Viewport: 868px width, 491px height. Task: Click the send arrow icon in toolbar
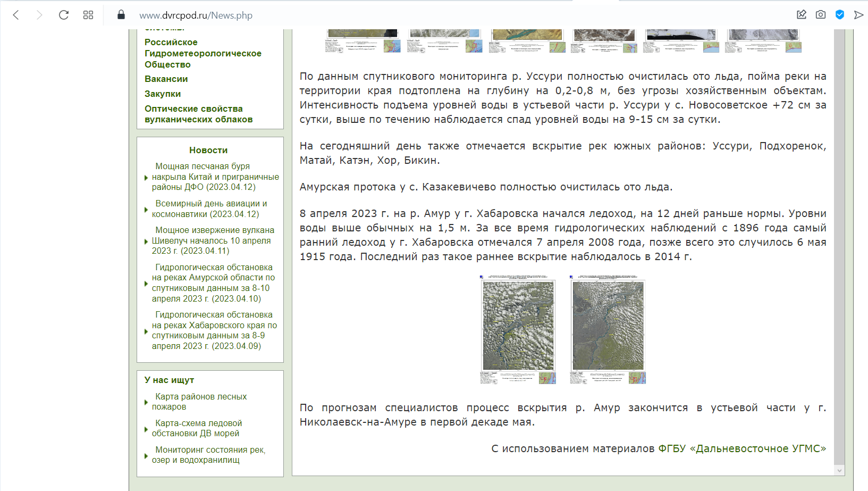coord(858,15)
